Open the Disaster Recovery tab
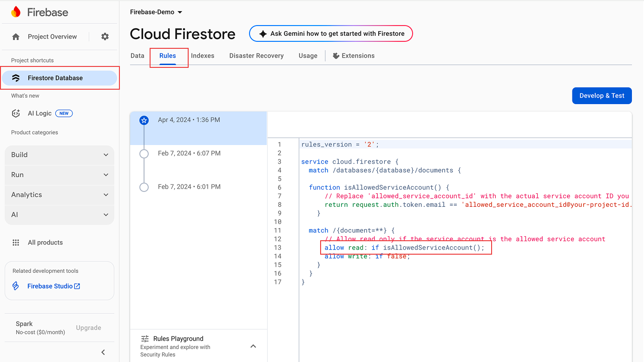Screen dimensions: 644x362 coord(256,56)
